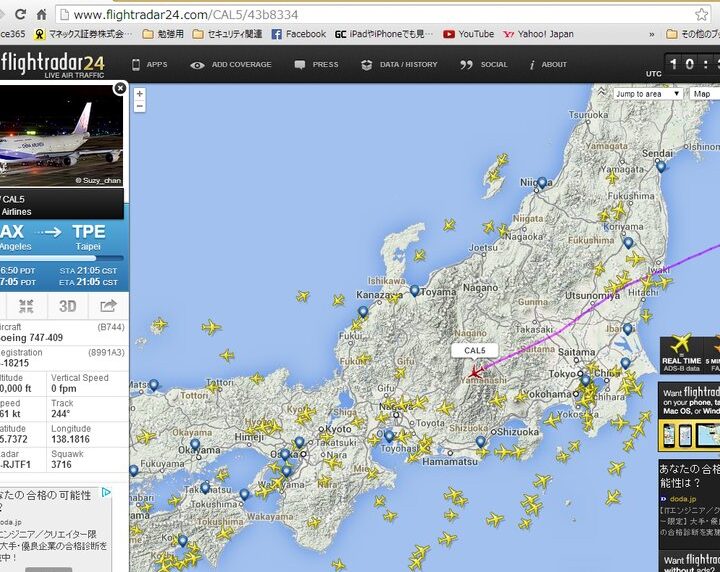Image resolution: width=720 pixels, height=572 pixels.
Task: Close the CAL5 flight info panel
Action: point(120,88)
